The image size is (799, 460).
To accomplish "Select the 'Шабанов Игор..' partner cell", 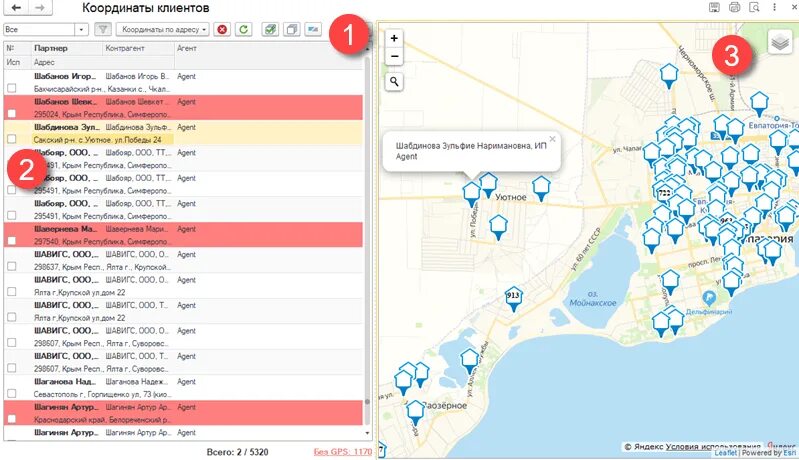I will coord(65,76).
